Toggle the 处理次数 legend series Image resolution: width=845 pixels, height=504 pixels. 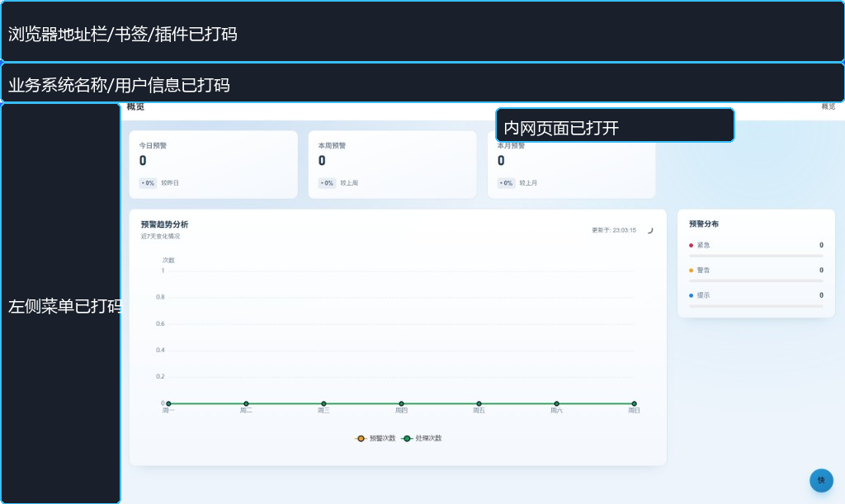coord(422,438)
